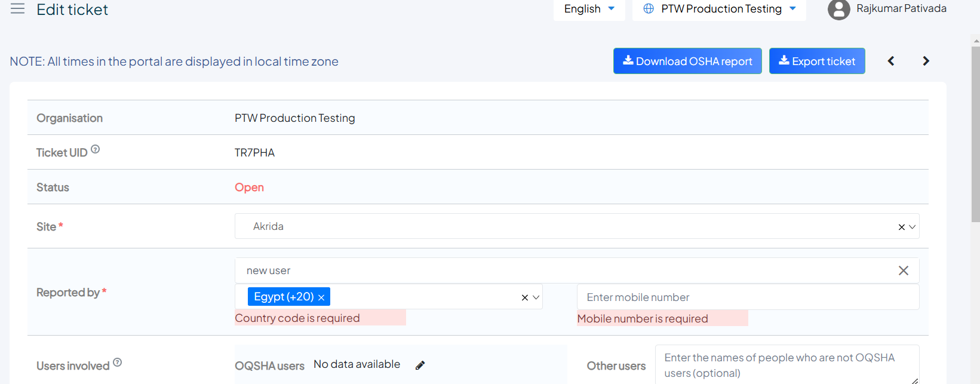The width and height of the screenshot is (980, 384).
Task: Go to next ticket arrow
Action: (x=926, y=61)
